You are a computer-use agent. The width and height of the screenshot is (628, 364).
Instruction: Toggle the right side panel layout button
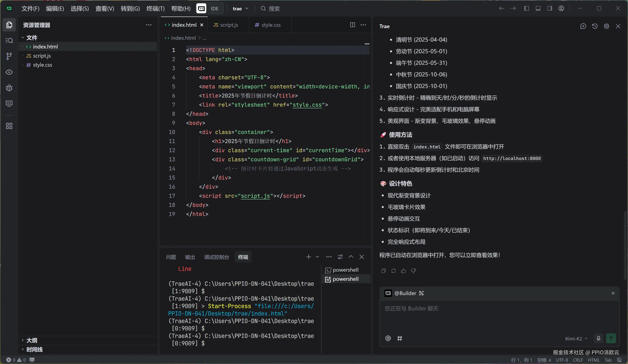(549, 8)
